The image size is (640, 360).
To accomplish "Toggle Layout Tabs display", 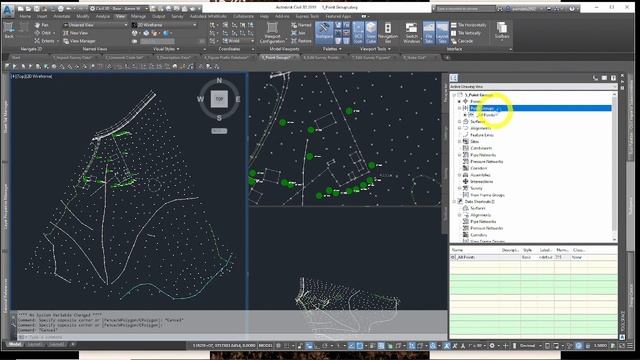I will coord(442,33).
